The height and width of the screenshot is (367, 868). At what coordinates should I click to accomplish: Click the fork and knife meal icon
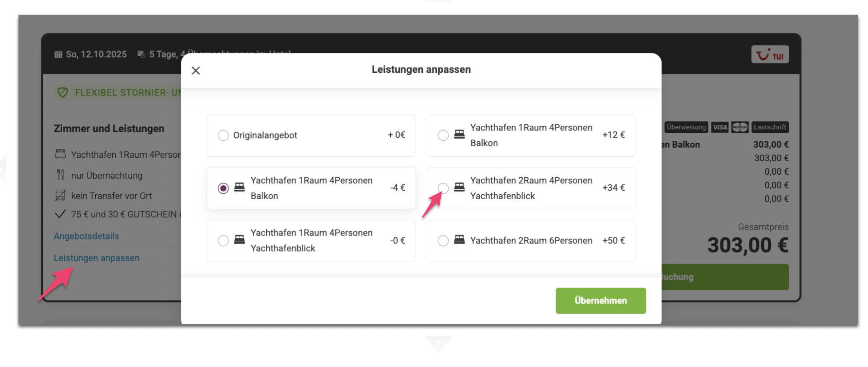point(60,175)
